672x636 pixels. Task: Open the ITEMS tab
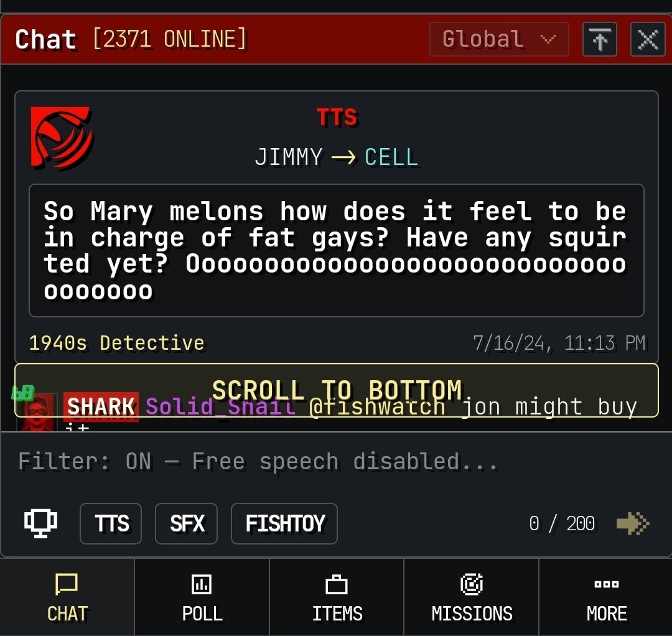click(337, 597)
